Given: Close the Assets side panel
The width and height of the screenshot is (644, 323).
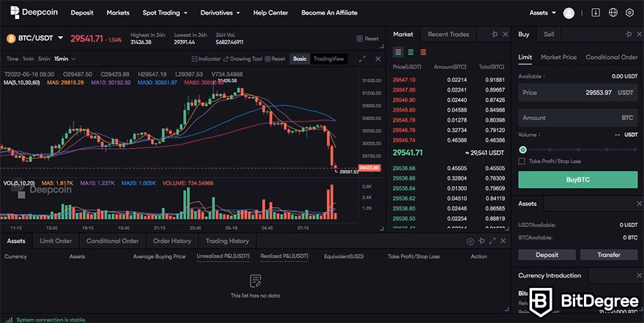Looking at the screenshot, I should [x=640, y=204].
